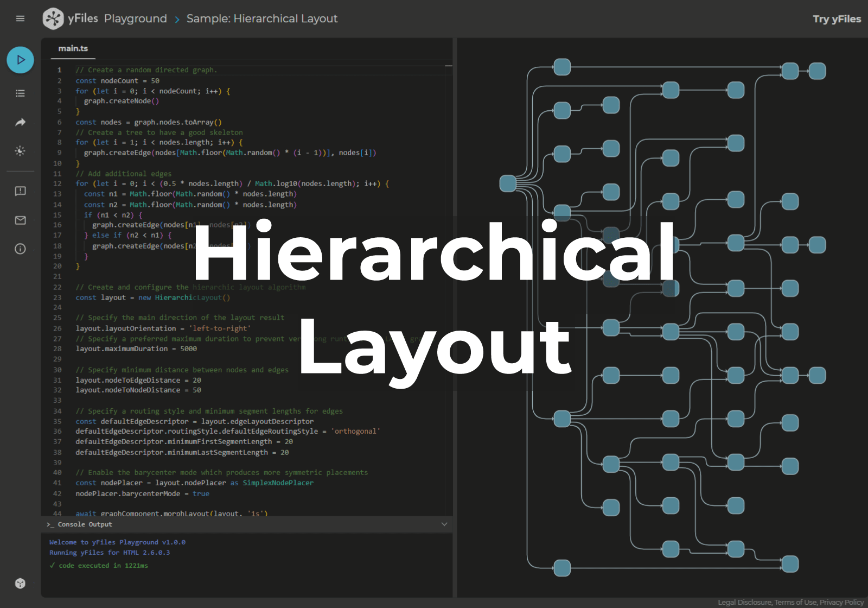868x608 pixels.
Task: Run the code sample with the play button
Action: click(20, 60)
